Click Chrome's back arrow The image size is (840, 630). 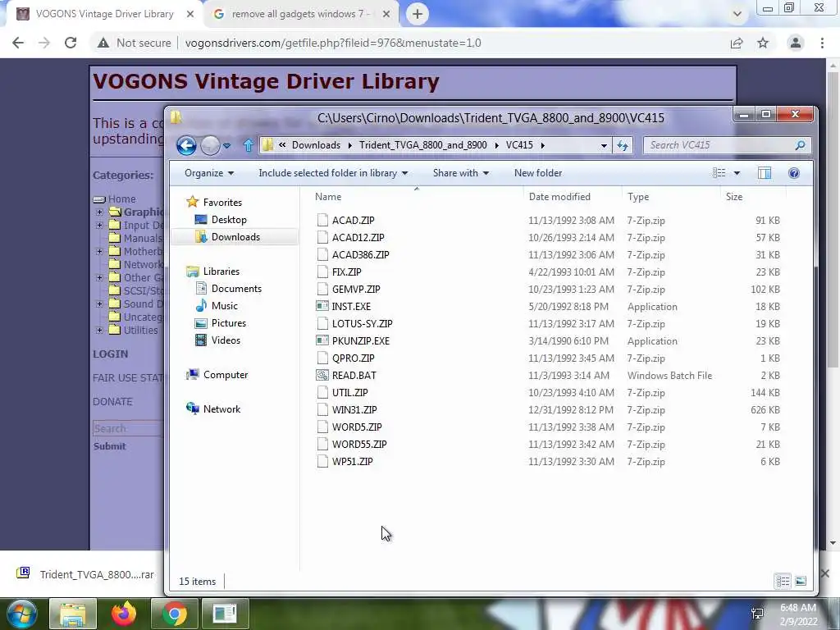coord(18,43)
